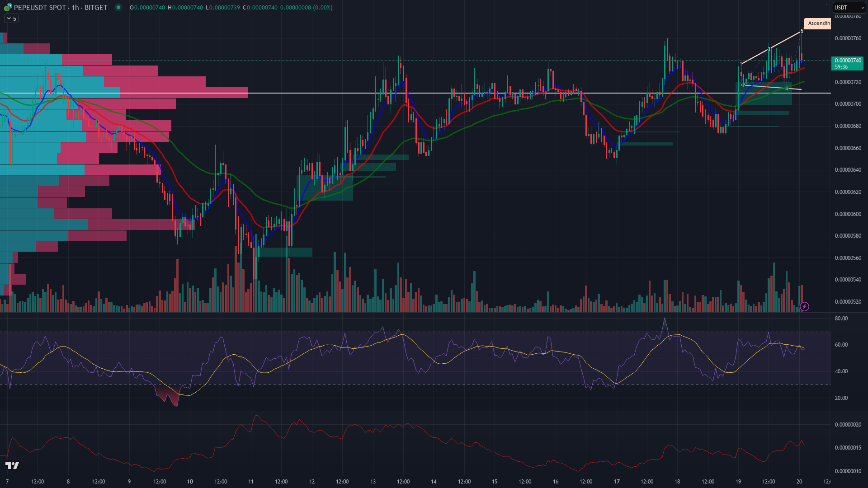Image resolution: width=868 pixels, height=488 pixels.
Task: Select wave point 1 marker on chart
Action: tap(741, 63)
